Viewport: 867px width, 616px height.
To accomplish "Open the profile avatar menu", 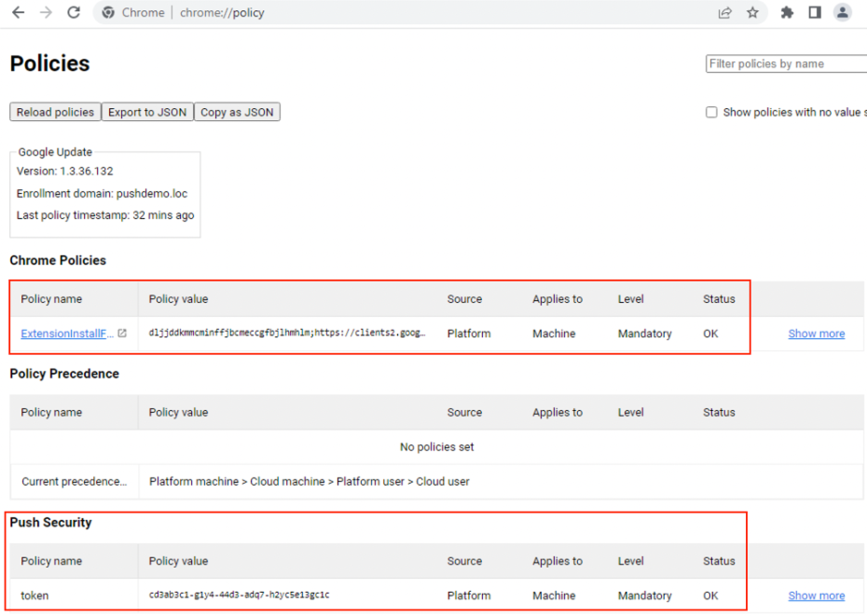I will click(x=842, y=12).
